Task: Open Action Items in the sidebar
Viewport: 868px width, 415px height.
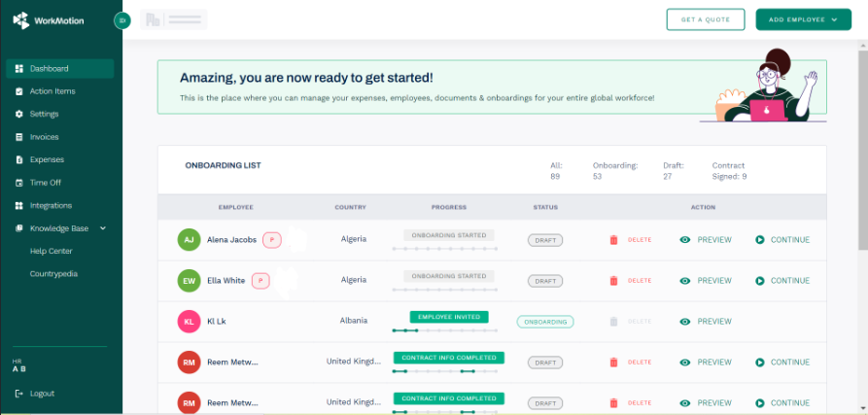Action: [52, 91]
